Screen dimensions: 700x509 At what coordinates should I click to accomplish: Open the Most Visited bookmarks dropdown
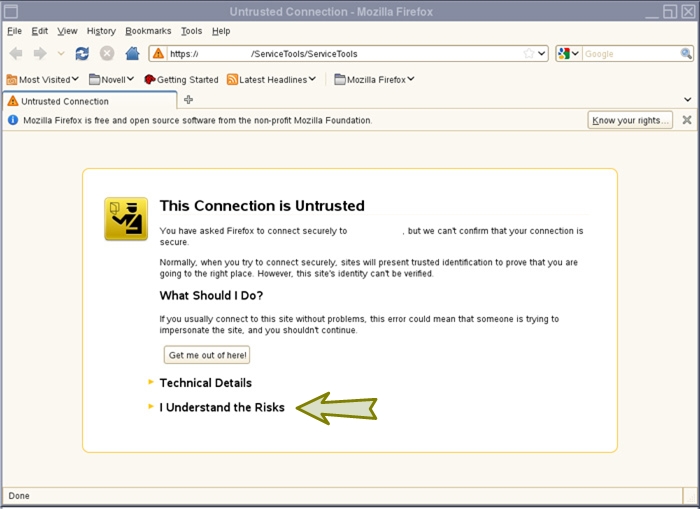click(x=43, y=79)
